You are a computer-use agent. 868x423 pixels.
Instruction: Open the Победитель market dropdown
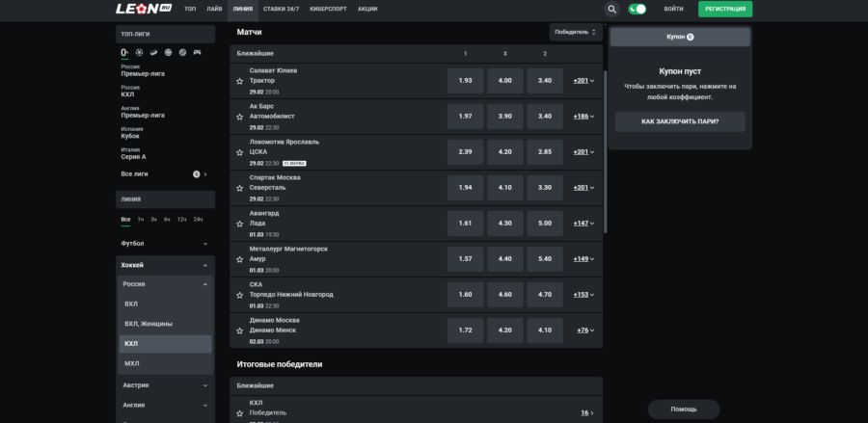pos(577,32)
